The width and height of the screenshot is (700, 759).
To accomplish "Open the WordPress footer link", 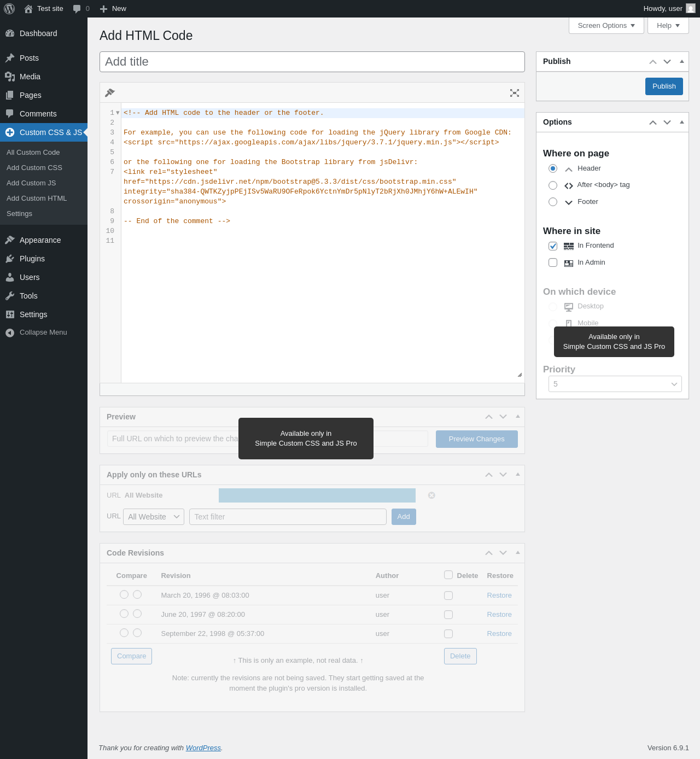I will 203,748.
